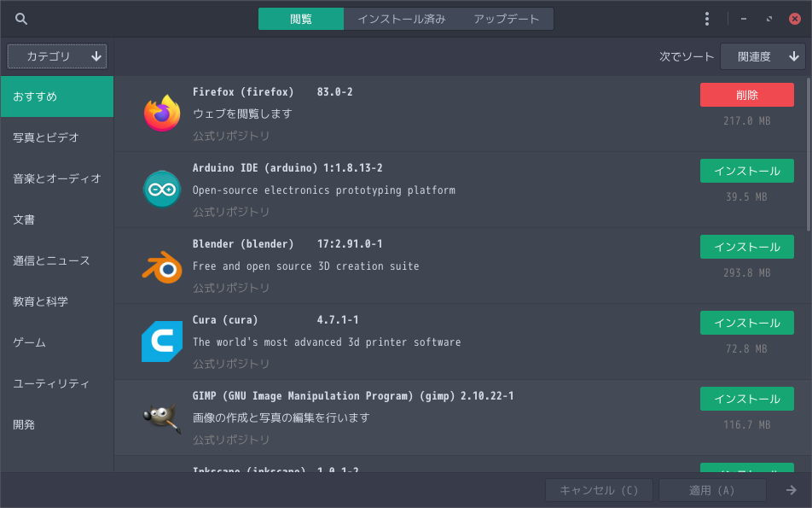Click version 83.0-2 of Firefox

point(334,91)
